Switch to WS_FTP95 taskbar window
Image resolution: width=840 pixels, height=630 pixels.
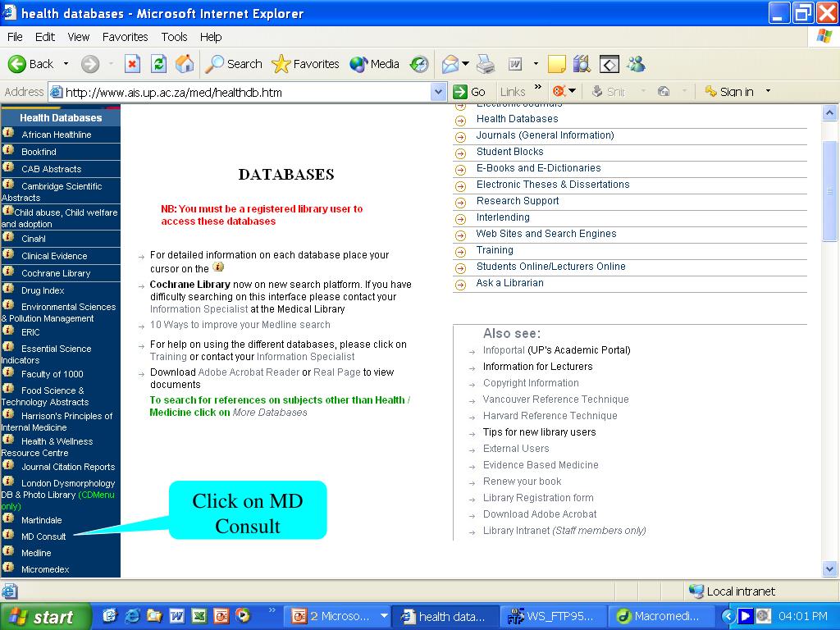[x=554, y=616]
